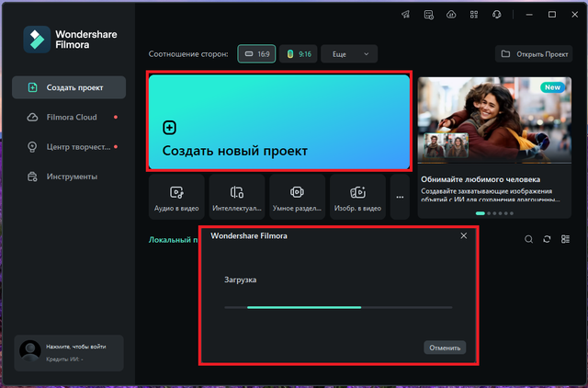Open the messages icon in title bar
The image size is (588, 388).
(429, 15)
